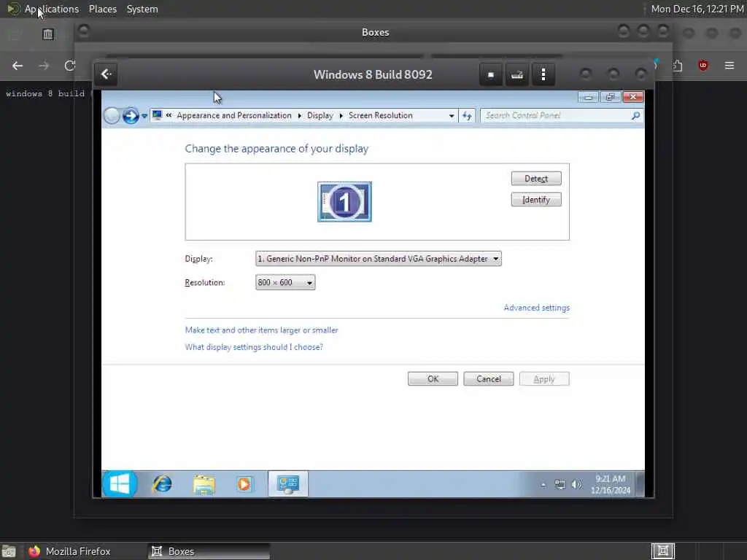This screenshot has width=747, height=560.
Task: Open the Resolution 800 × 600 dropdown
Action: (285, 282)
